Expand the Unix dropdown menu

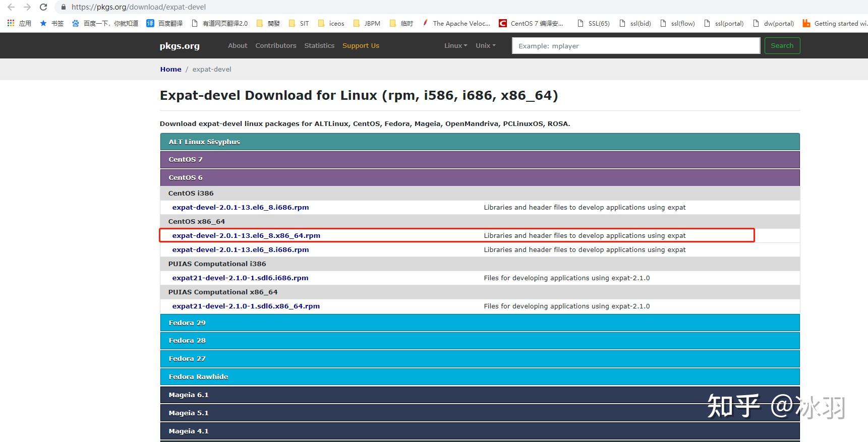[485, 45]
